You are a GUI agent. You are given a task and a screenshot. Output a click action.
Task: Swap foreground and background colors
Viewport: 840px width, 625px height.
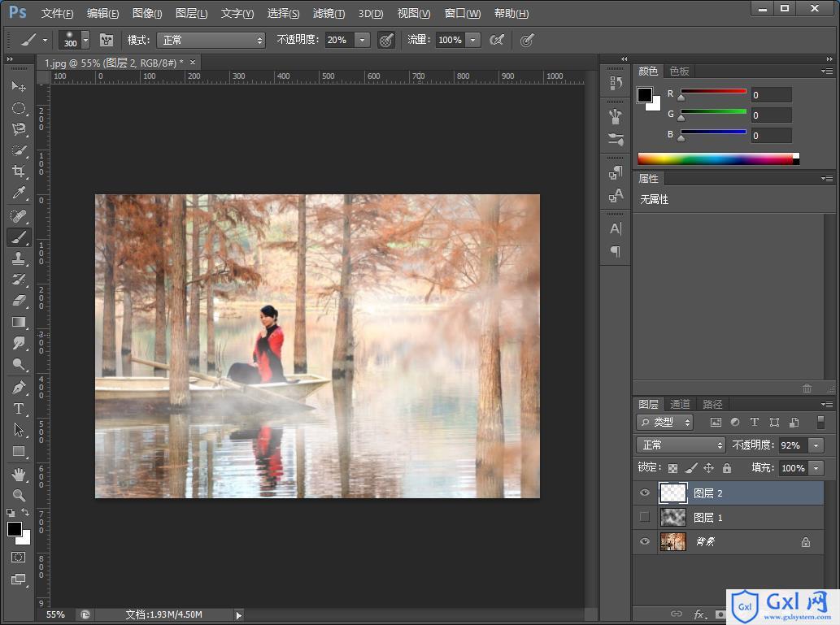(x=25, y=513)
